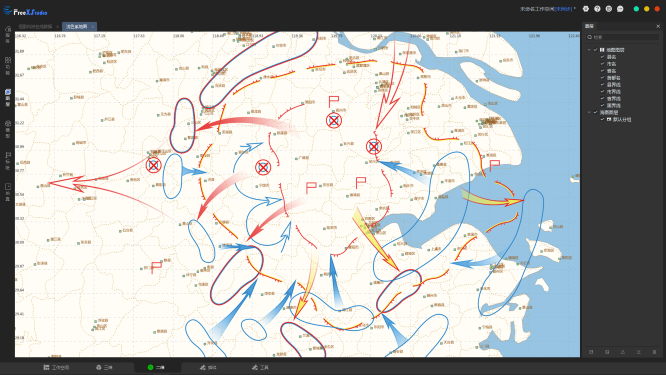Uncheck the 市名 layer
Image resolution: width=666 pixels, height=375 pixels.
click(x=602, y=64)
